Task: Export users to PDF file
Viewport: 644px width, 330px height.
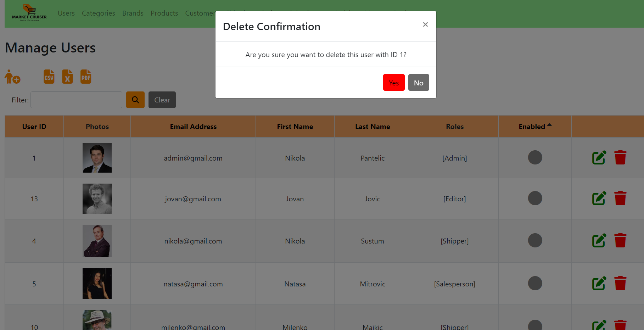Action: click(x=86, y=77)
